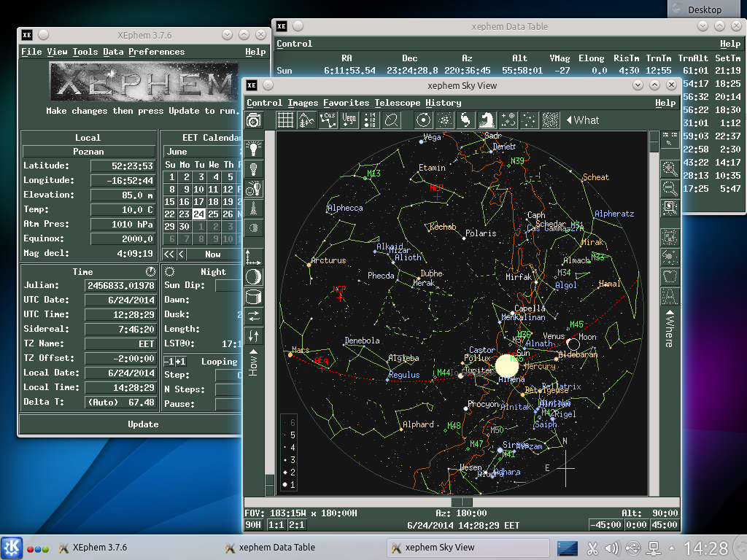Screen dimensions: 747x560
Task: Click the eyepiece ellipse icon
Action: (x=391, y=120)
